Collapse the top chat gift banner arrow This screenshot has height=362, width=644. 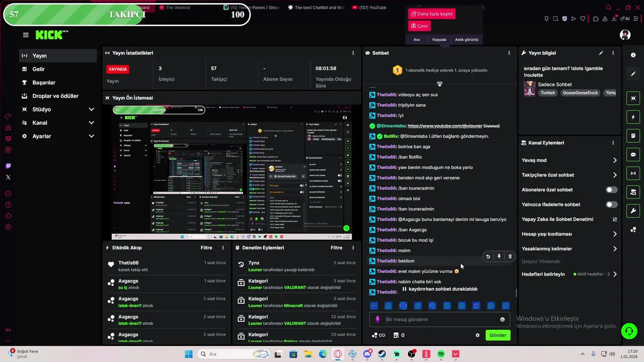tap(439, 84)
